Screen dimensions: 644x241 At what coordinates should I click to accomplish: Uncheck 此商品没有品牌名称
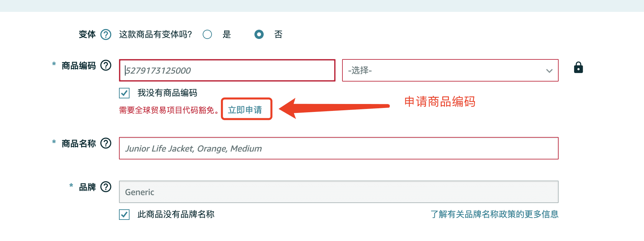tap(124, 214)
